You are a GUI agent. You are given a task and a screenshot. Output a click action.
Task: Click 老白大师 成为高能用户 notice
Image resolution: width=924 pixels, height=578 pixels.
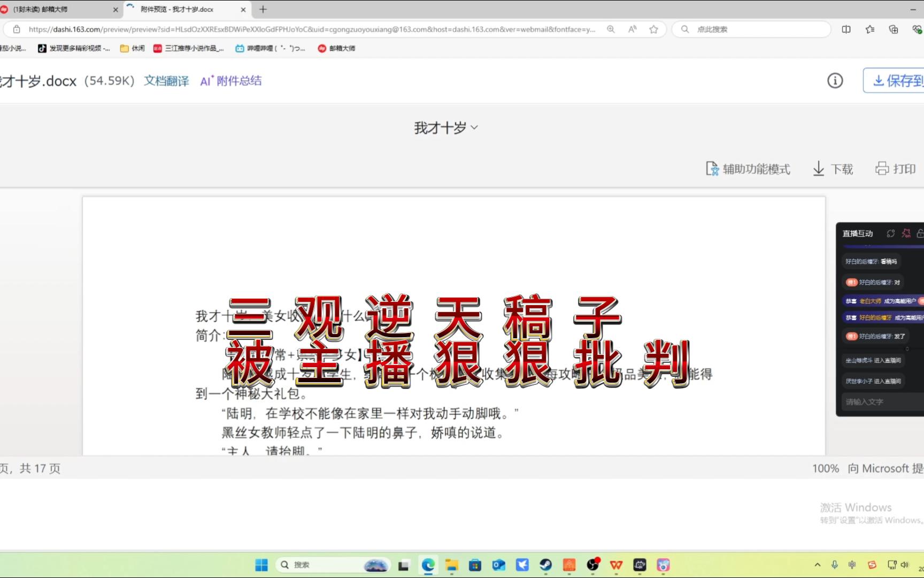click(883, 301)
